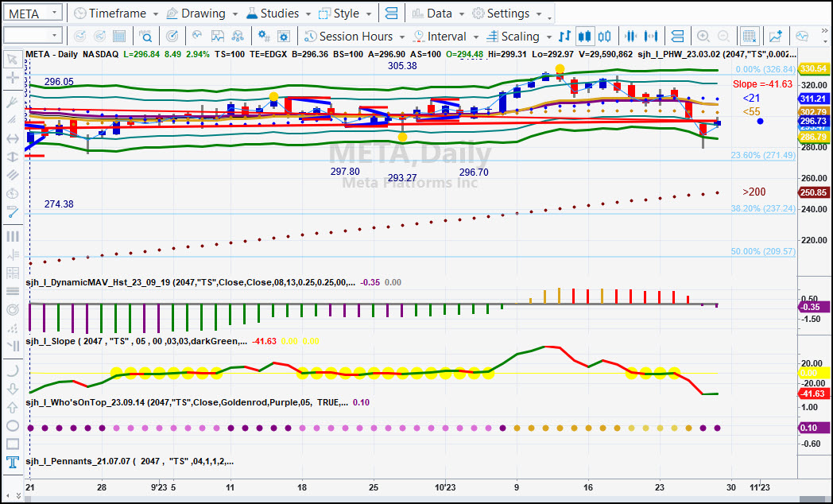Select the pointer arrow tool
The height and width of the screenshot is (504, 833).
point(12,60)
